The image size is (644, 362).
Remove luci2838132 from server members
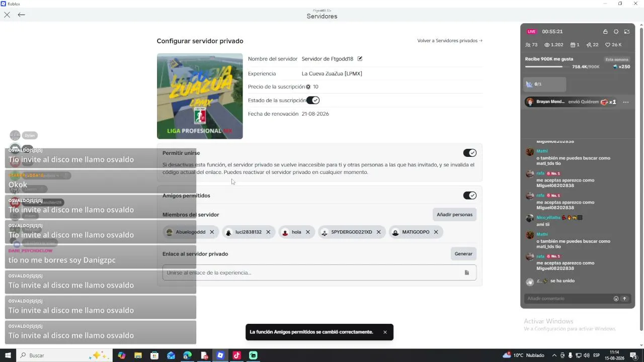click(268, 232)
